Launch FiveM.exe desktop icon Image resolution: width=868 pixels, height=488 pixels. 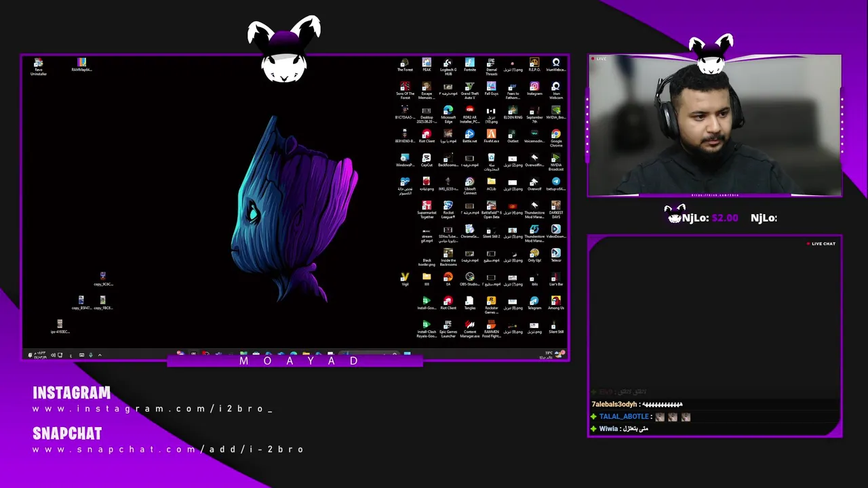coord(492,136)
